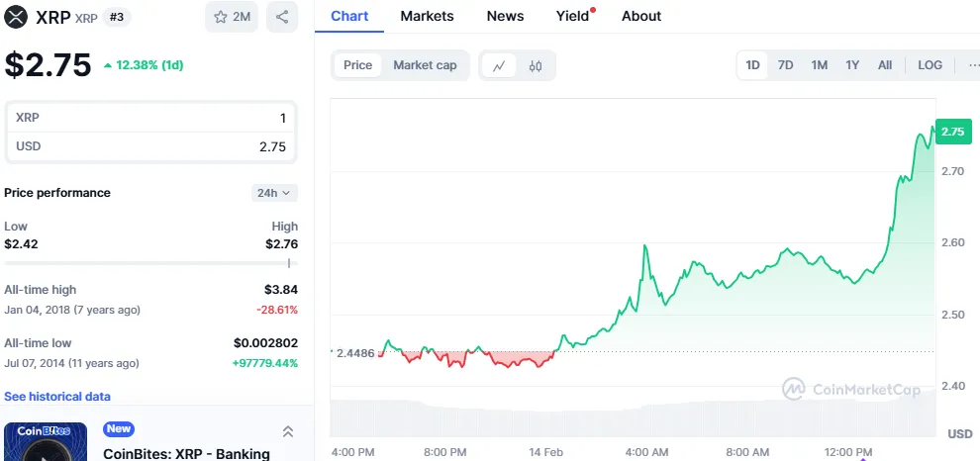This screenshot has width=980, height=461.
Task: Open the chart's more options ellipsis
Action: (x=973, y=65)
